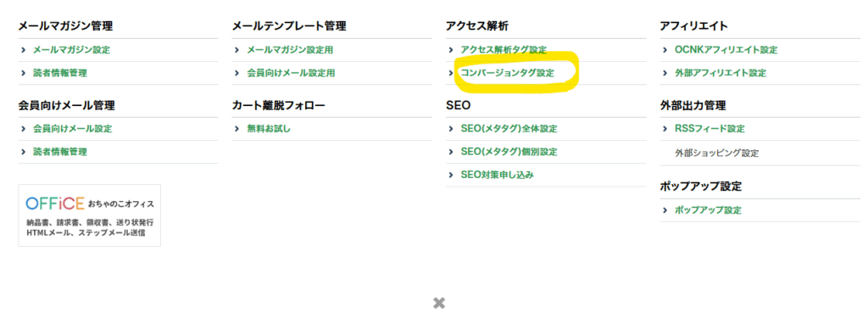Click the arrow beside ポップアップ設定 link
This screenshot has height=318, width=868.
[665, 210]
